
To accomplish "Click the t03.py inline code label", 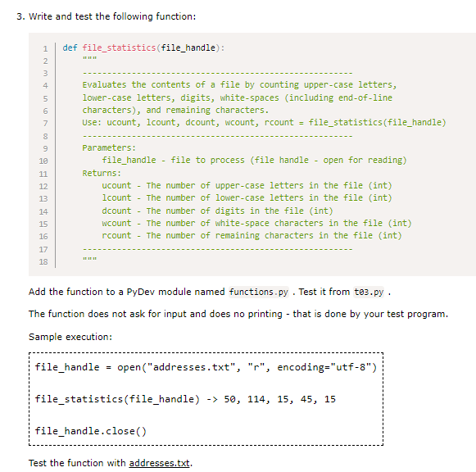I will 369,292.
